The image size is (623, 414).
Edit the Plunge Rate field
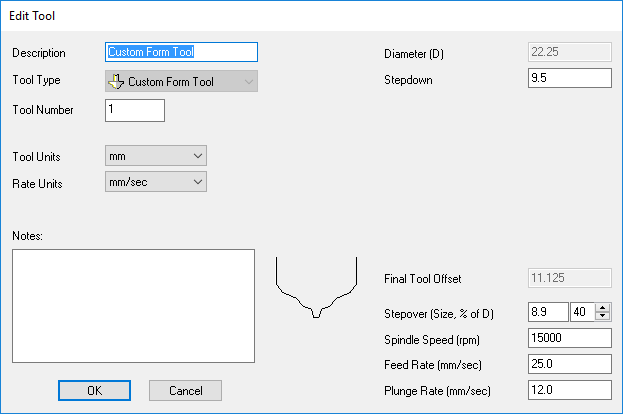coord(568,389)
